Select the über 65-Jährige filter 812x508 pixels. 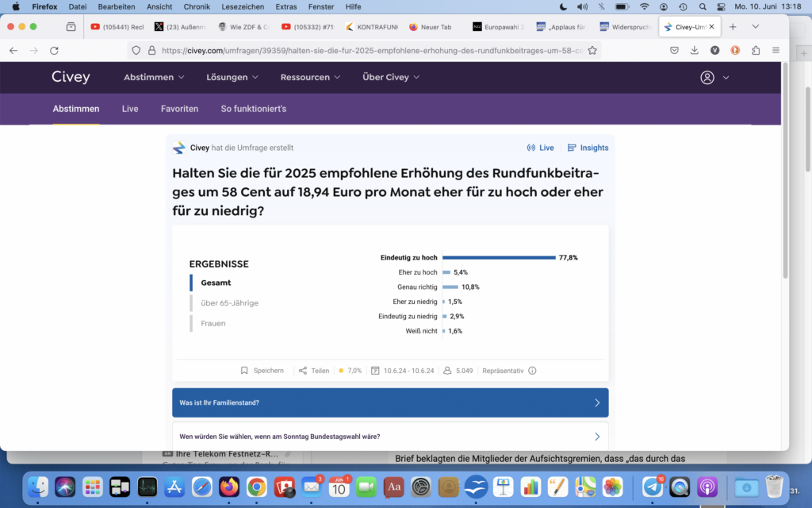(x=229, y=303)
